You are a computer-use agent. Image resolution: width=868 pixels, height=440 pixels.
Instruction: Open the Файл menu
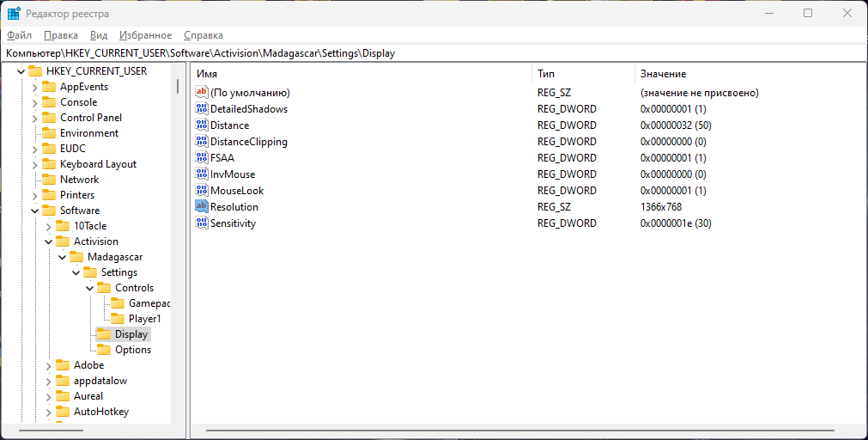click(x=20, y=35)
